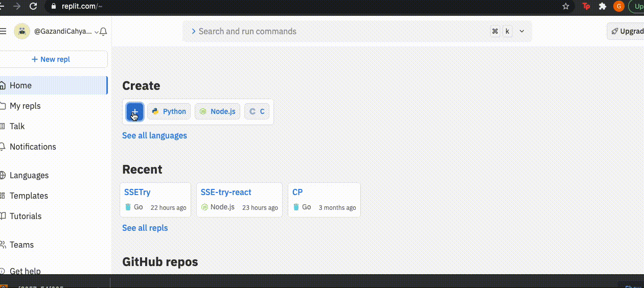Focus the Search and run commands field
644x288 pixels.
point(357,31)
